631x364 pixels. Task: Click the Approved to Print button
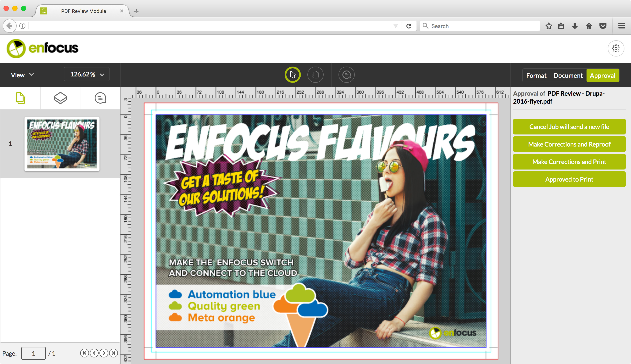569,179
